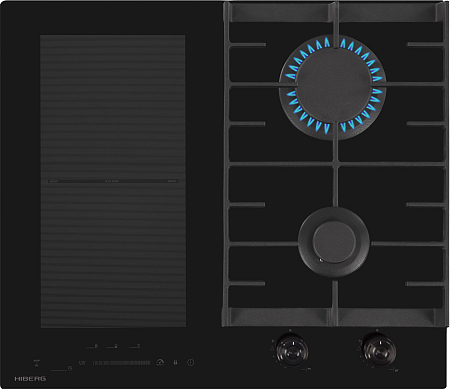Tap the timer clock icon

coord(70,368)
